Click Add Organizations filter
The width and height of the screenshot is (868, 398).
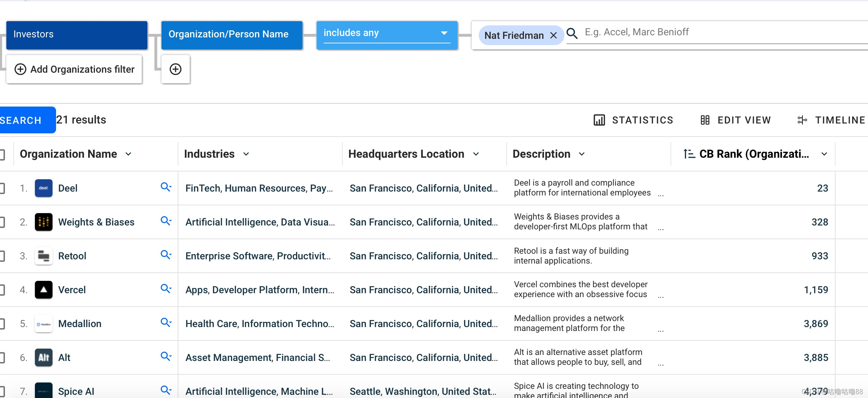coord(74,69)
